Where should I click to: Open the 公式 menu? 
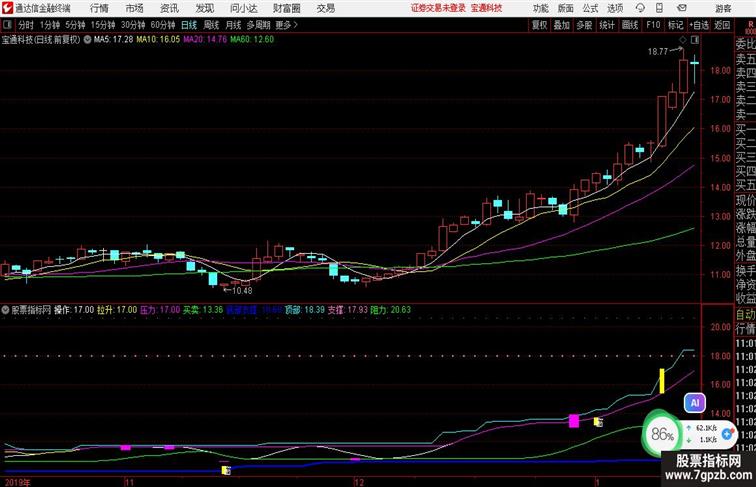590,8
